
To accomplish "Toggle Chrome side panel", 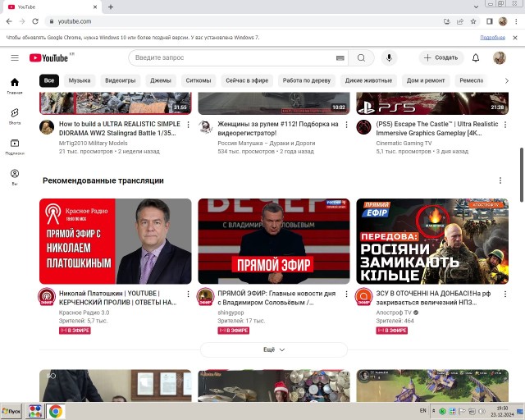I will click(489, 21).
